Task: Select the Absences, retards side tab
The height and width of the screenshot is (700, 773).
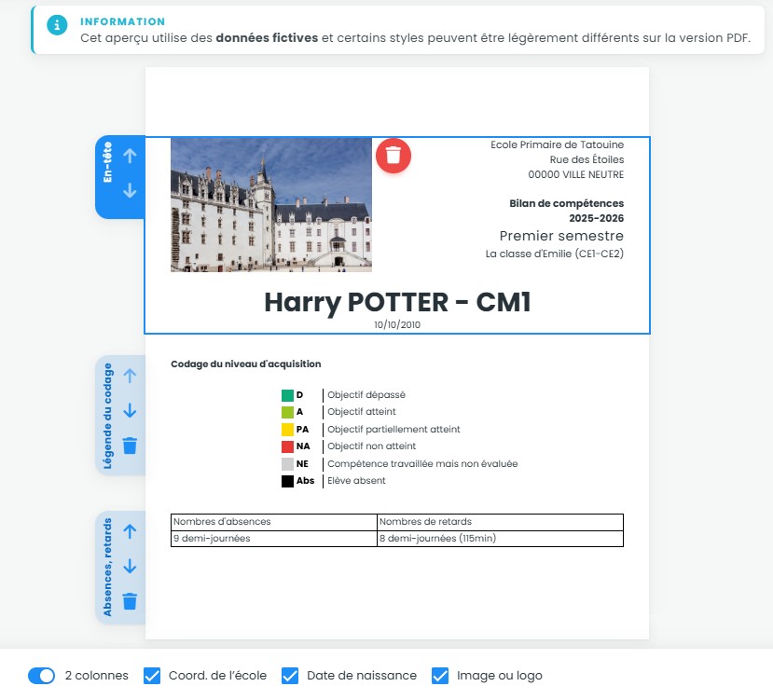Action: 108,567
